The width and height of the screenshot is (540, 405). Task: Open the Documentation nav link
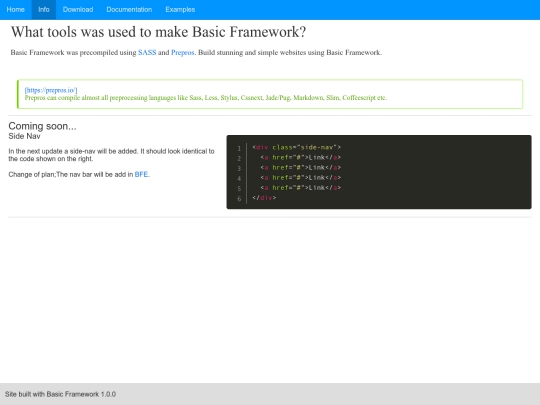click(x=129, y=10)
